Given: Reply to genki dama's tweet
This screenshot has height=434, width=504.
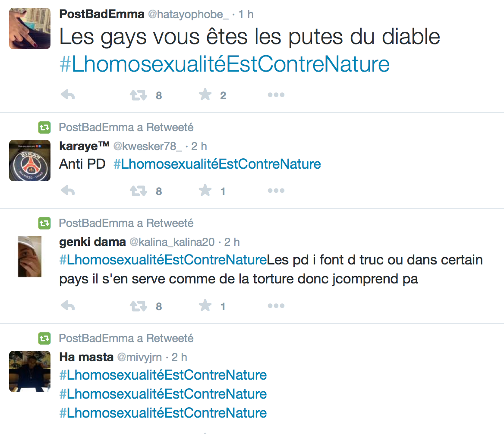Looking at the screenshot, I should click(x=68, y=306).
